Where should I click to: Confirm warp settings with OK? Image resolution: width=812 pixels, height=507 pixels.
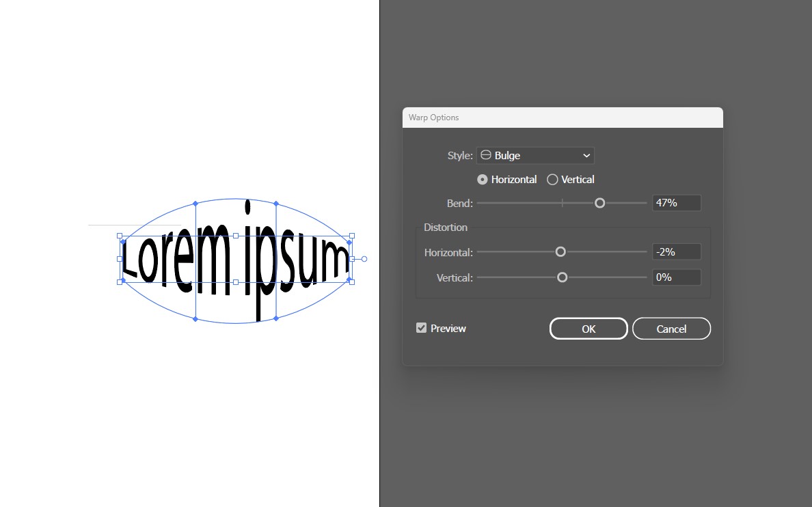[588, 328]
